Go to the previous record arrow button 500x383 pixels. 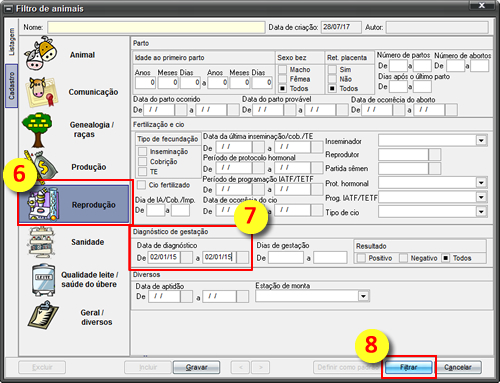pos(240,367)
